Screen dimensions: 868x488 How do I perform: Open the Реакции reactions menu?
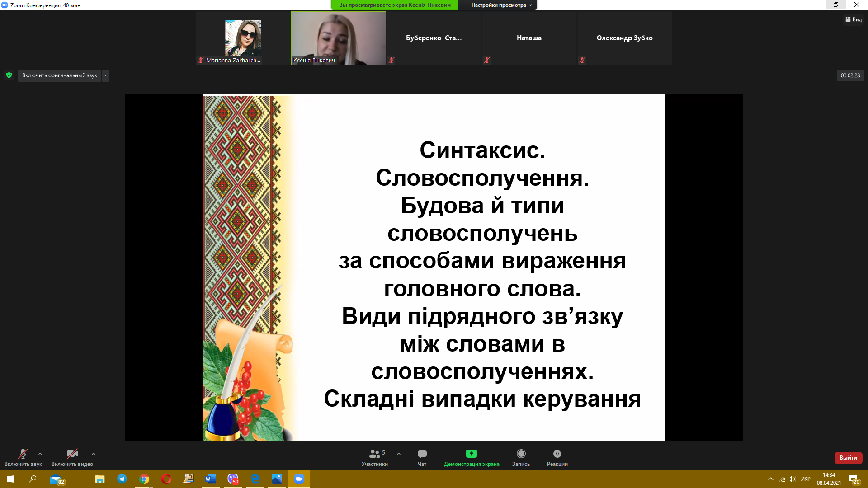(557, 457)
